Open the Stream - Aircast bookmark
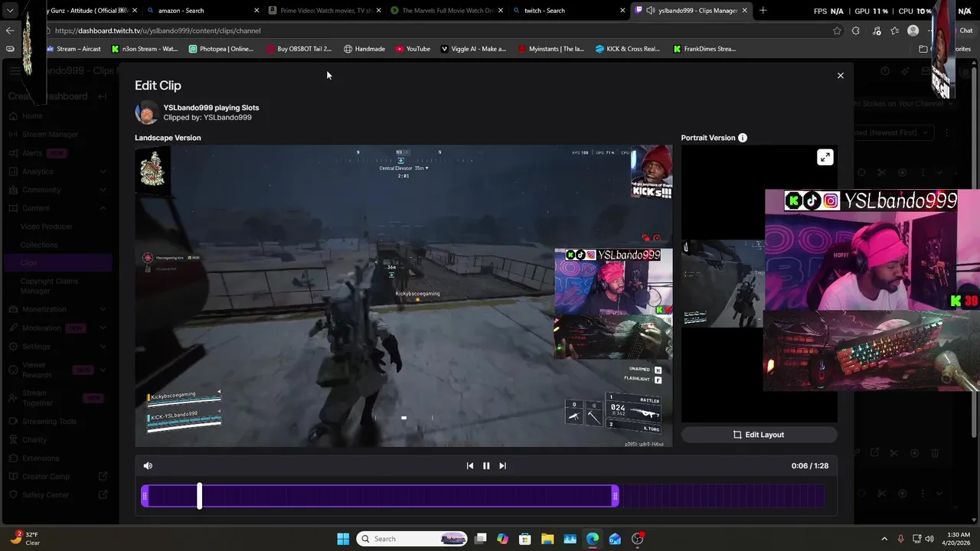The height and width of the screenshot is (551, 980). point(73,49)
